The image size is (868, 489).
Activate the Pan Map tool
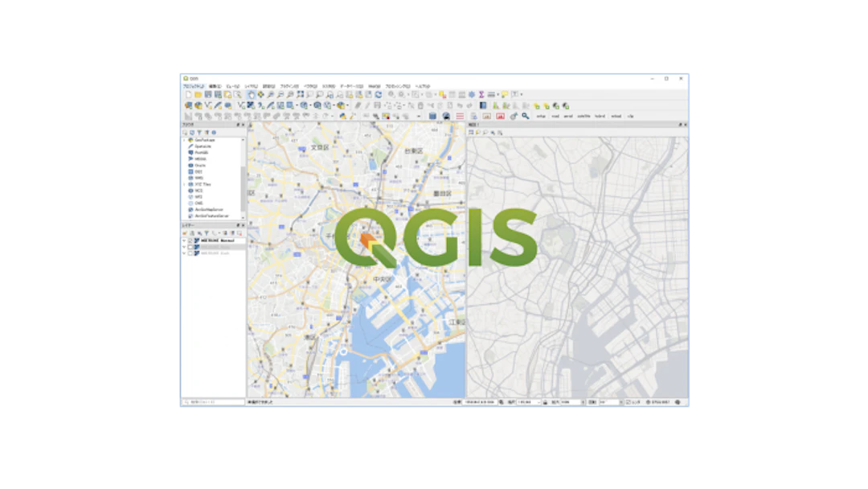[x=252, y=95]
